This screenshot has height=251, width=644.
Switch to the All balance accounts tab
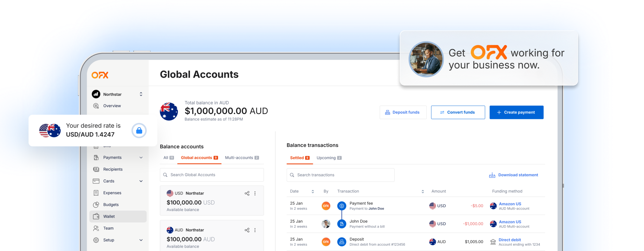[169, 158]
